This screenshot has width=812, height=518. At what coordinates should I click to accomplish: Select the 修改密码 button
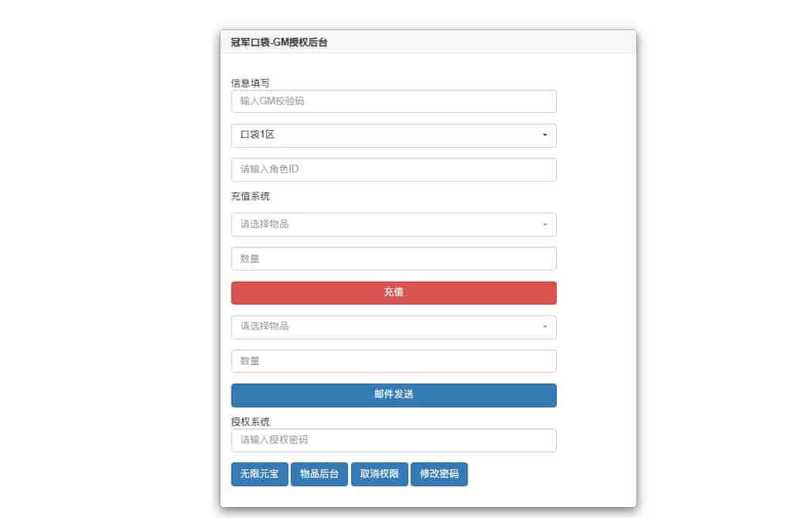[x=438, y=474]
